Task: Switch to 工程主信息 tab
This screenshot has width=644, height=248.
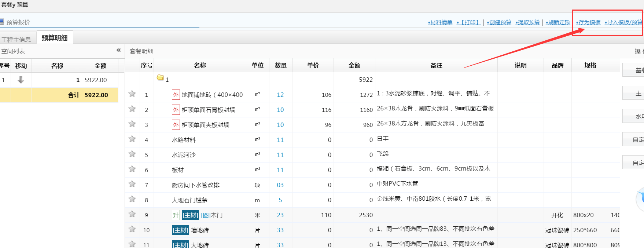Action: click(16, 40)
